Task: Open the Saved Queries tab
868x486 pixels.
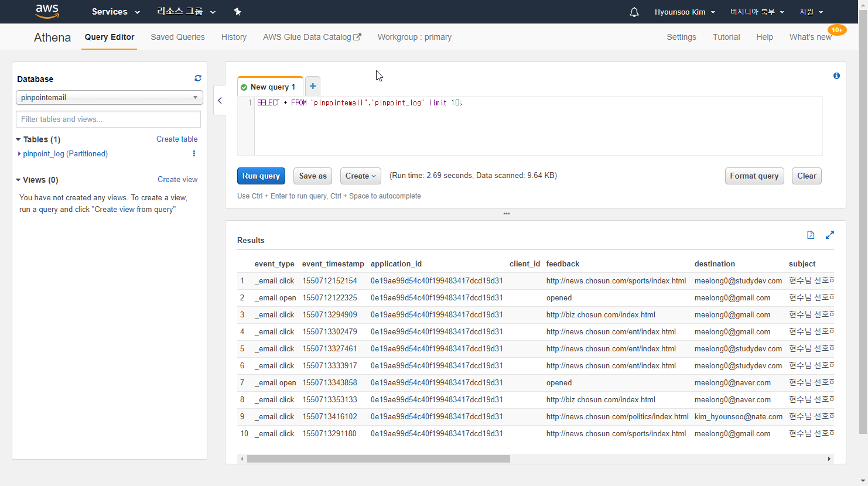Action: (x=177, y=37)
